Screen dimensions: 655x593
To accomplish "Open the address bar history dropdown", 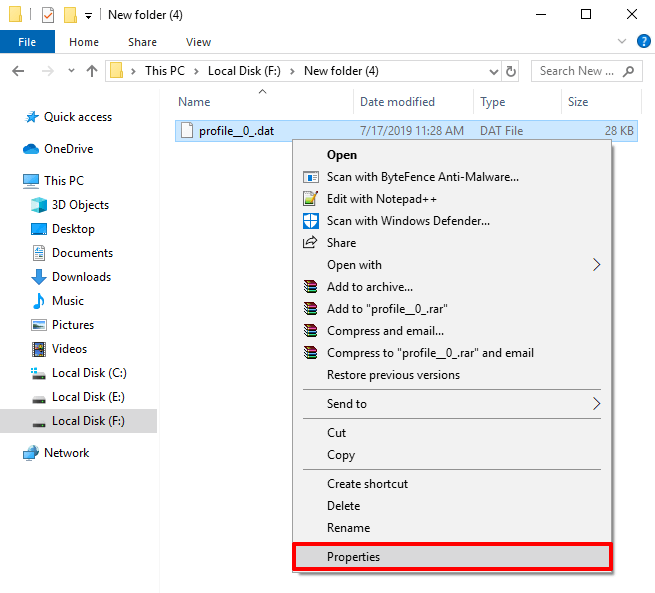I will coord(494,71).
